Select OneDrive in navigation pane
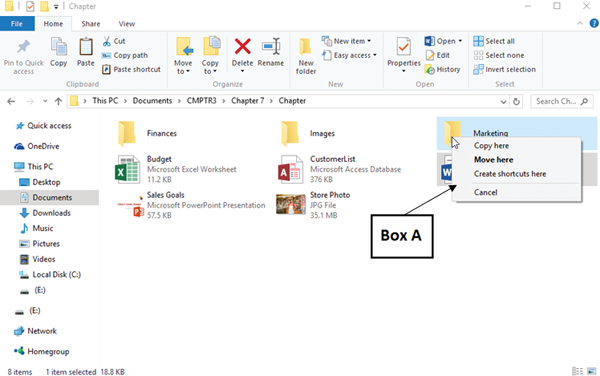 click(37, 146)
